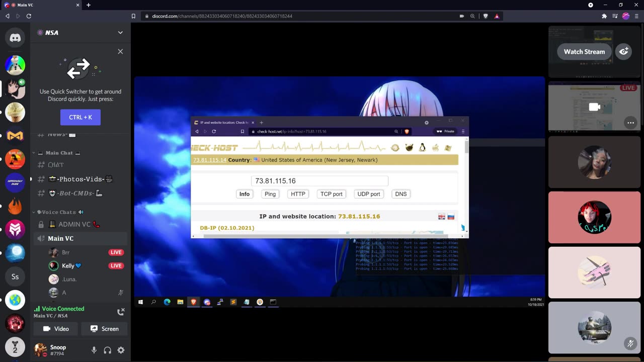Collapse the Voice Chats category
Screen dimensions: 644x362
click(58, 212)
